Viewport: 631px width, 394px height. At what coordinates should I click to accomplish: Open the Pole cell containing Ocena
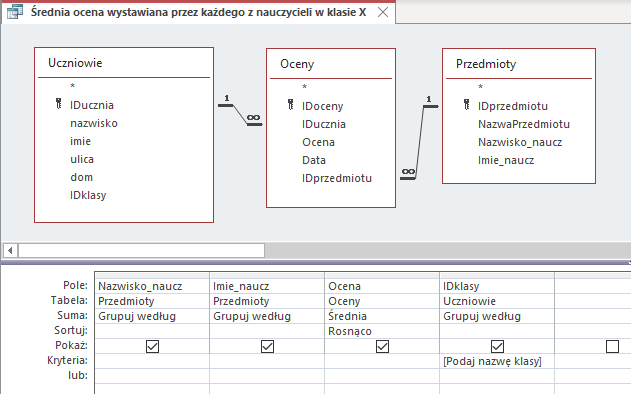click(x=382, y=286)
